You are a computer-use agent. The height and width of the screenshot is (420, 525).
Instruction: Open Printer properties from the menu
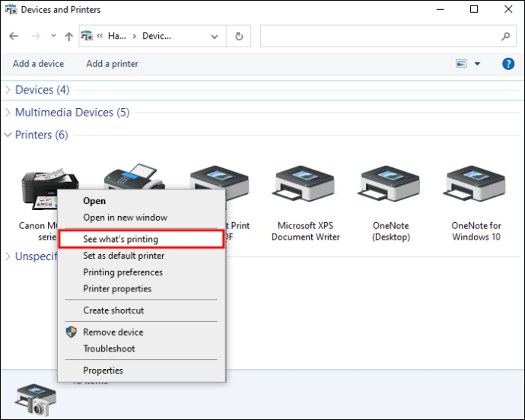pos(142,288)
